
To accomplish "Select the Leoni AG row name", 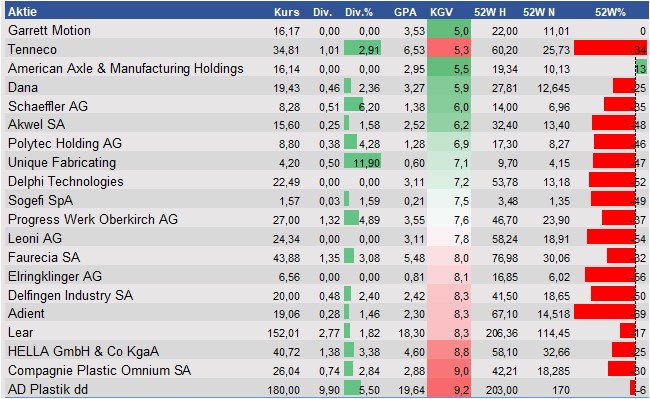I will 35,238.
